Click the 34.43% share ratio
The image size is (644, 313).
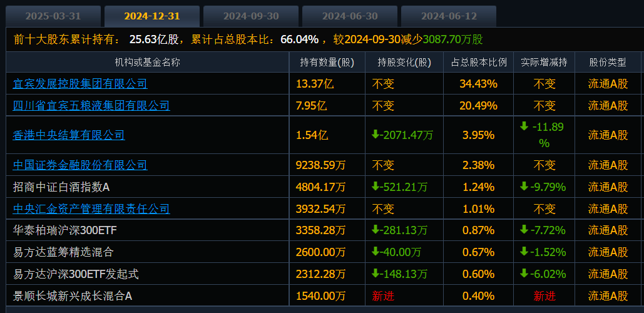479,85
